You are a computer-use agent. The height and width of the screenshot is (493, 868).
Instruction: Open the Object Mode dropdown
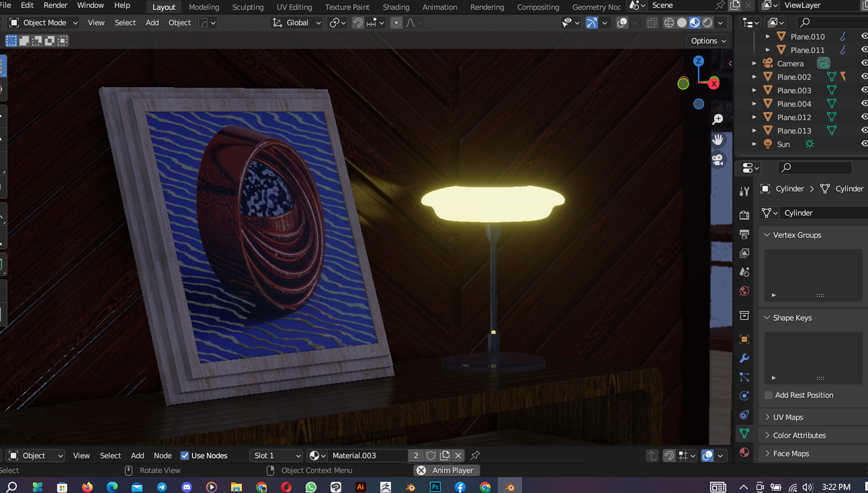[x=43, y=23]
